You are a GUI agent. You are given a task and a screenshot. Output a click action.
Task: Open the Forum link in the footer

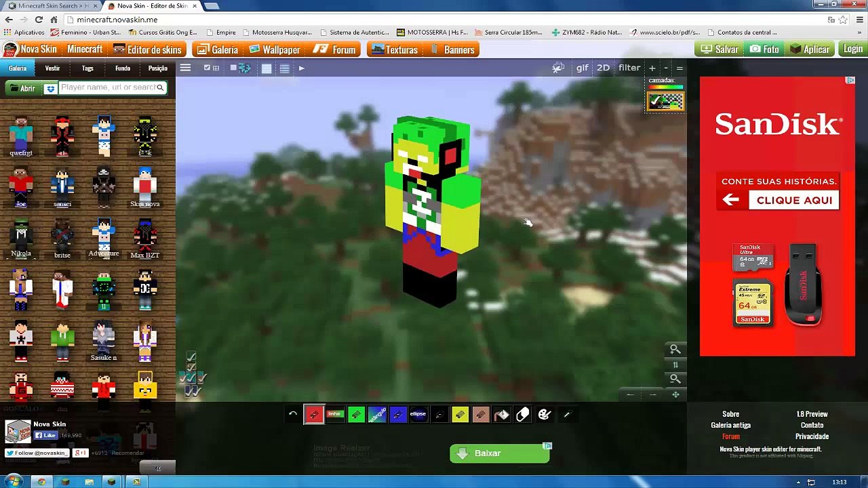click(730, 436)
